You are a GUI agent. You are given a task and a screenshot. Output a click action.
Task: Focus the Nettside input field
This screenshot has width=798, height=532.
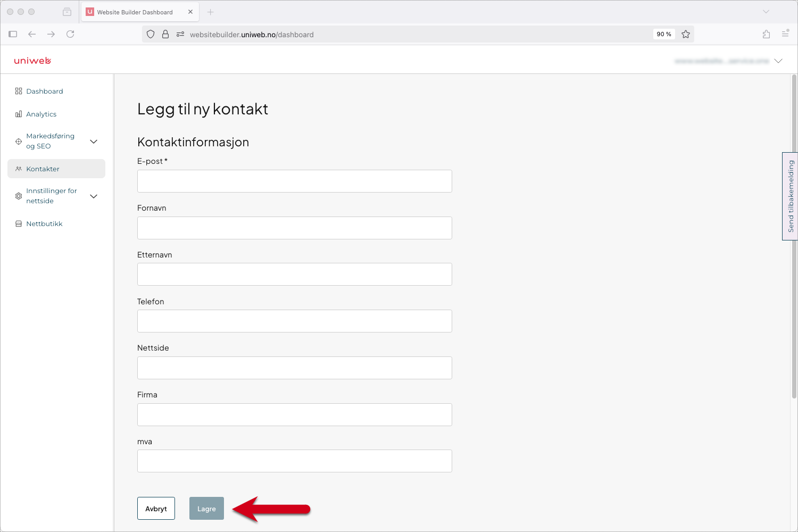tap(295, 368)
